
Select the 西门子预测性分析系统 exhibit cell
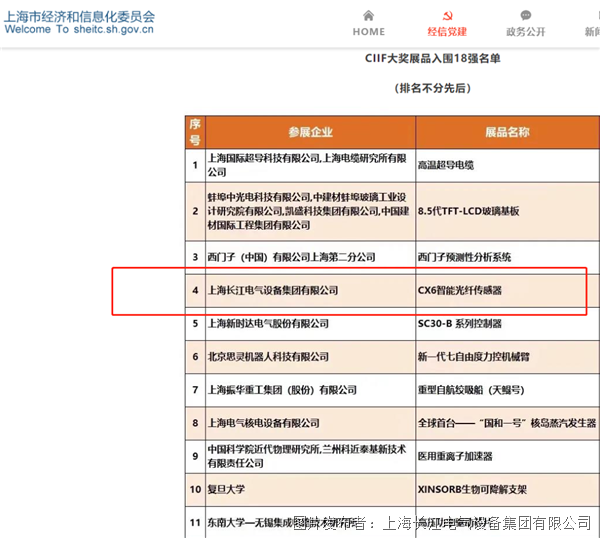[507, 257]
